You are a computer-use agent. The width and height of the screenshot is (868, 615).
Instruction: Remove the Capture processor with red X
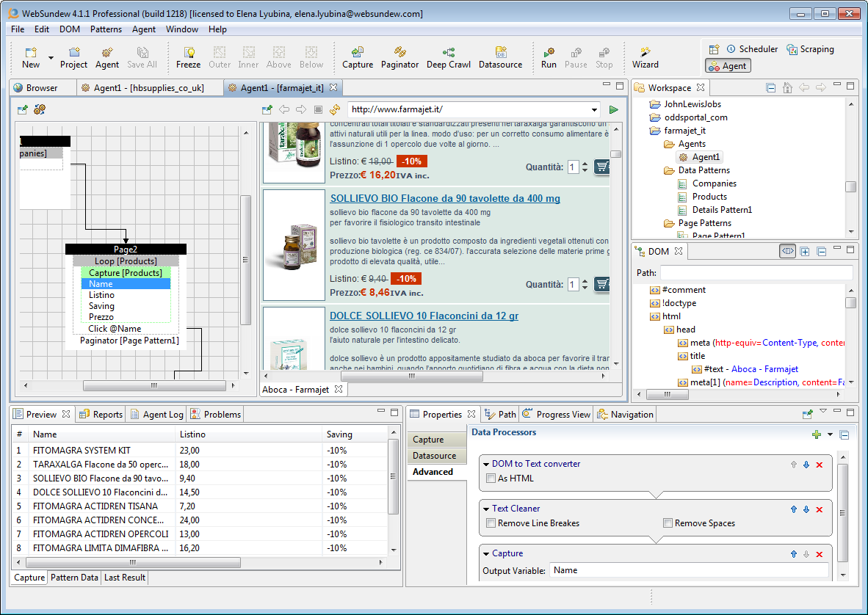point(820,554)
